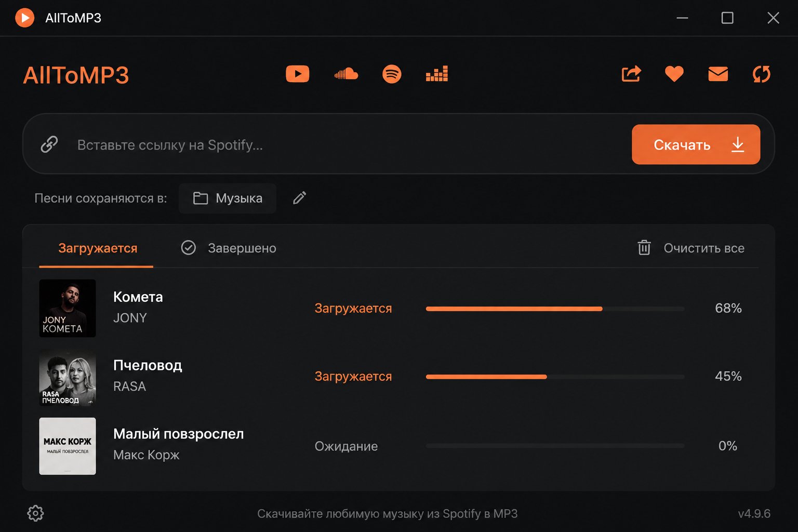The image size is (798, 532).
Task: Select the song title Комета
Action: (138, 297)
